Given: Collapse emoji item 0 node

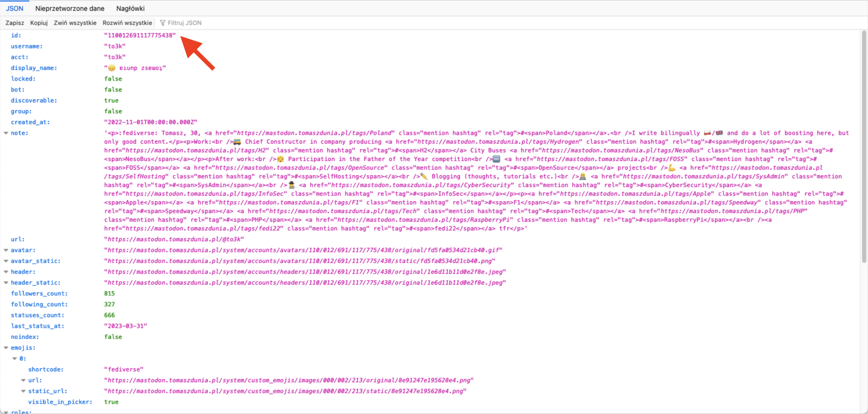Looking at the screenshot, I should (x=14, y=358).
